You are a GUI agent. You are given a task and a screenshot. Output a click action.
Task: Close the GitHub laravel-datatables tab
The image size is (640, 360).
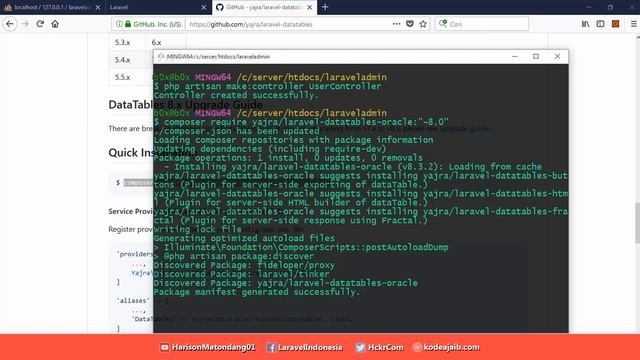pos(310,7)
